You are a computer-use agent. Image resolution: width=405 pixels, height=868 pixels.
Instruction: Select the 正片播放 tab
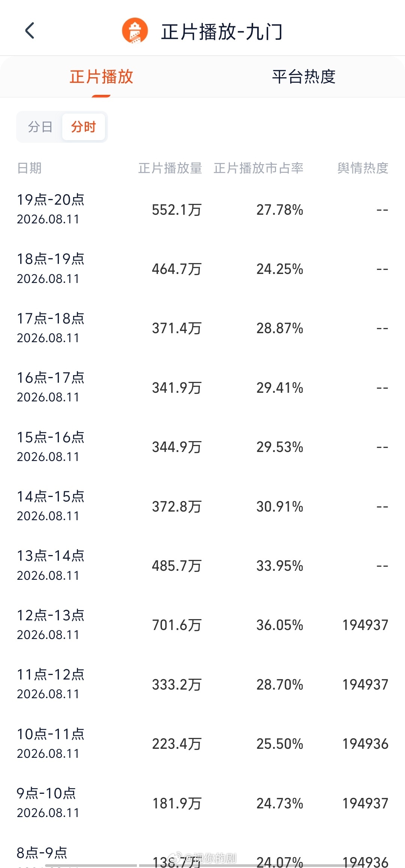coord(101,77)
